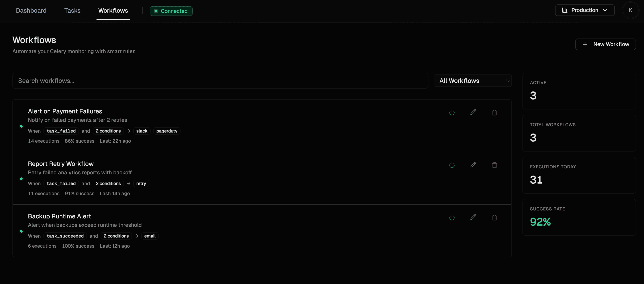Screen dimensions: 644x284
Task: Open the K user avatar menu
Action: coord(630,10)
